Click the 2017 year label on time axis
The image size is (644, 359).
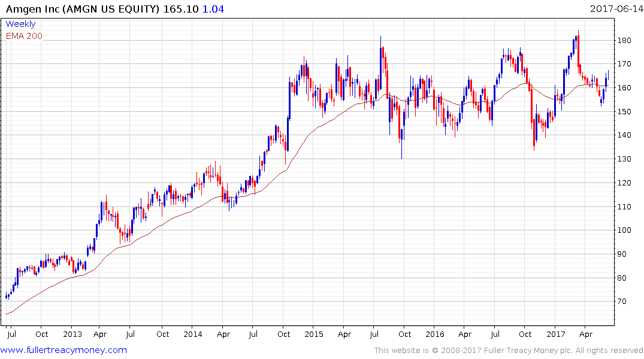pos(556,334)
